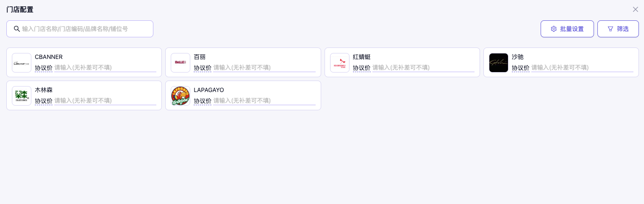Open 批量设置 batch settings
The width and height of the screenshot is (644, 204).
pyautogui.click(x=567, y=29)
